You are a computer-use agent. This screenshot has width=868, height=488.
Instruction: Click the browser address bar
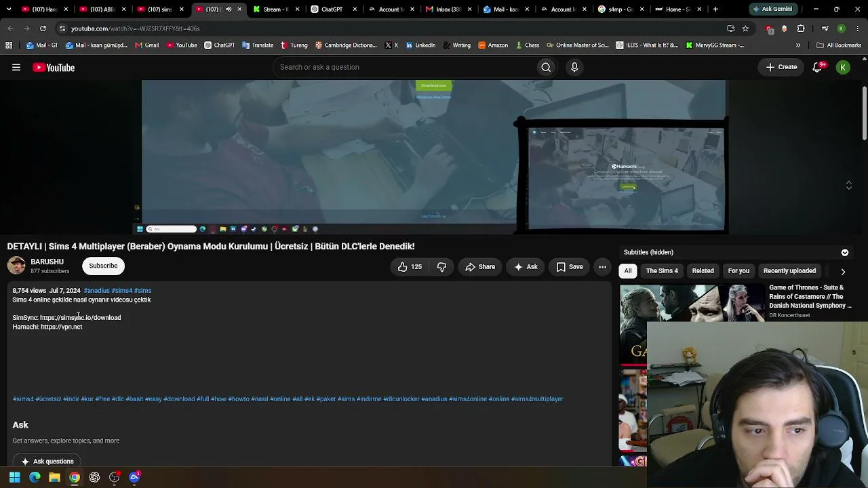393,28
